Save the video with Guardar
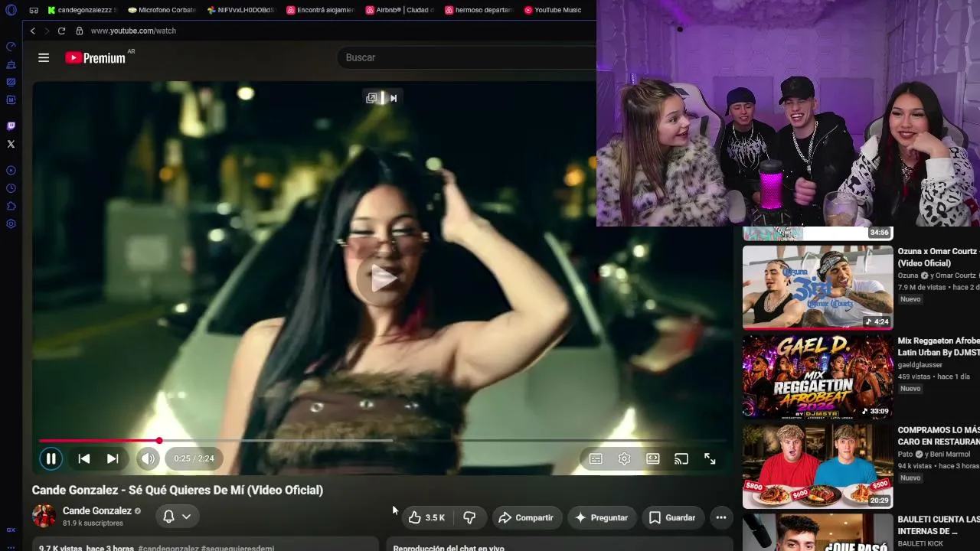 click(673, 517)
